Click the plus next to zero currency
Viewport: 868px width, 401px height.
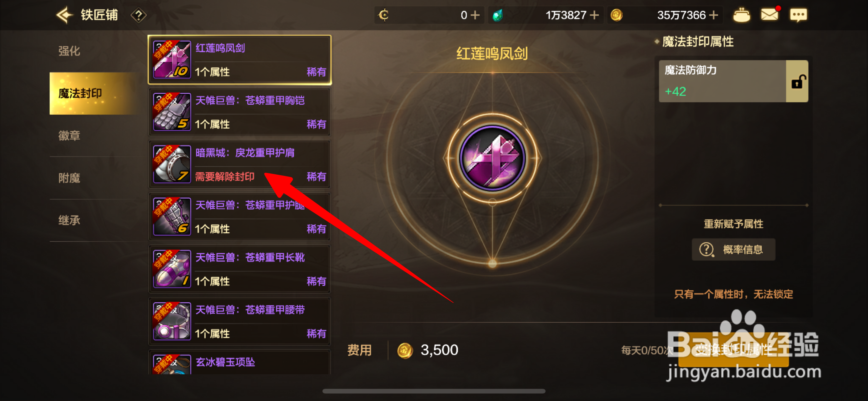(x=475, y=15)
